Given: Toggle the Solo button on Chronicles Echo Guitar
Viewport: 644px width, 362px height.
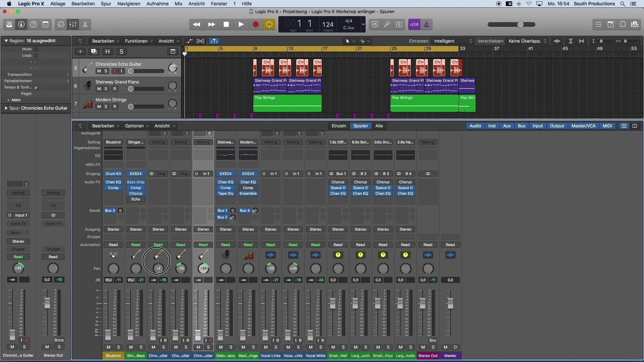Looking at the screenshot, I should [106, 71].
